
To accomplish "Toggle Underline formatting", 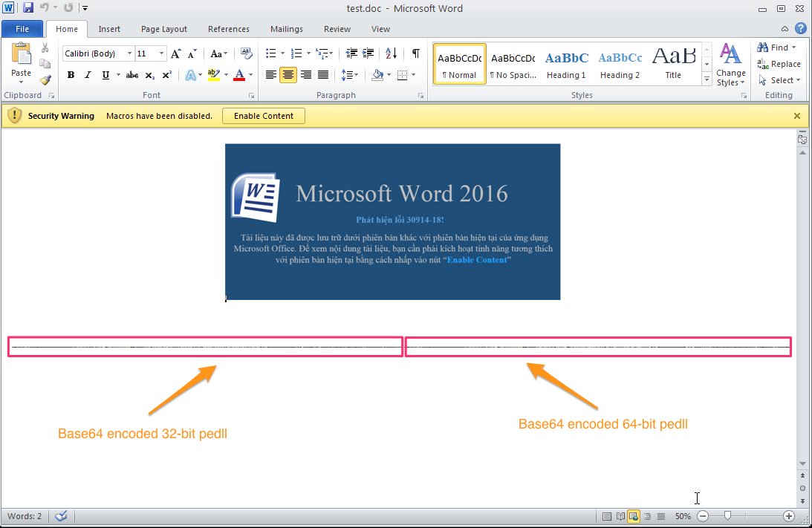I will pyautogui.click(x=105, y=75).
